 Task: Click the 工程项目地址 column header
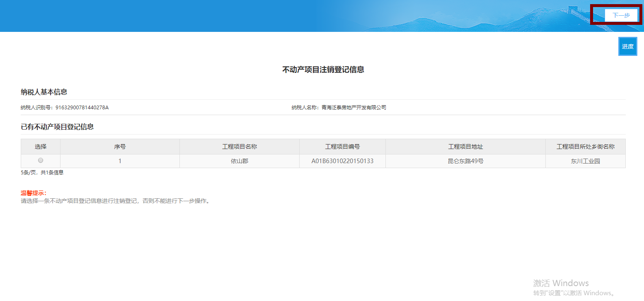(466, 147)
